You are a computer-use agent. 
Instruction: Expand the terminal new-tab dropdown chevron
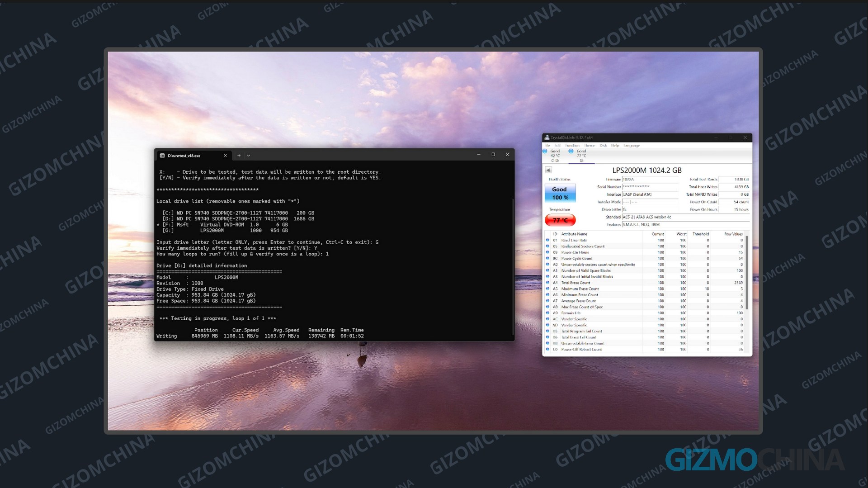pos(249,156)
